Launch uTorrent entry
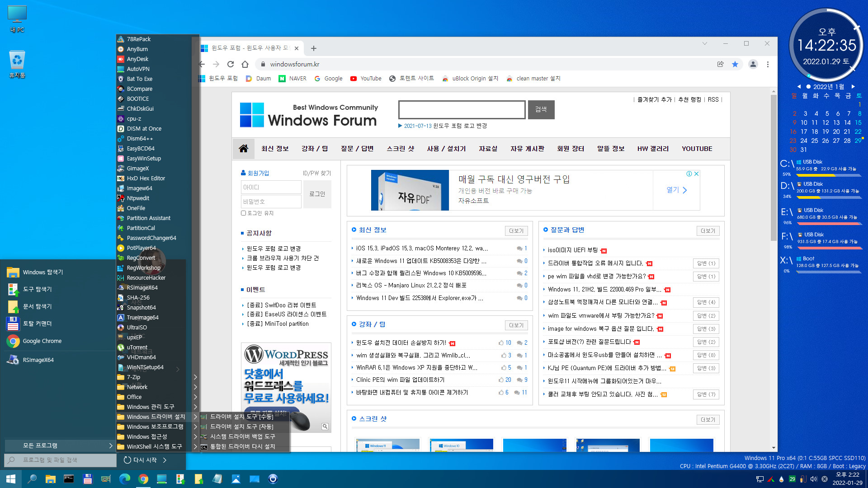The width and height of the screenshot is (868, 488). (137, 347)
